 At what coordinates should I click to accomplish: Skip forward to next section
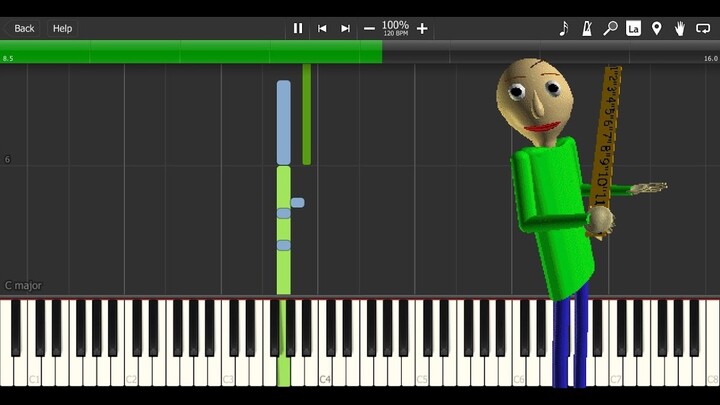(x=345, y=28)
